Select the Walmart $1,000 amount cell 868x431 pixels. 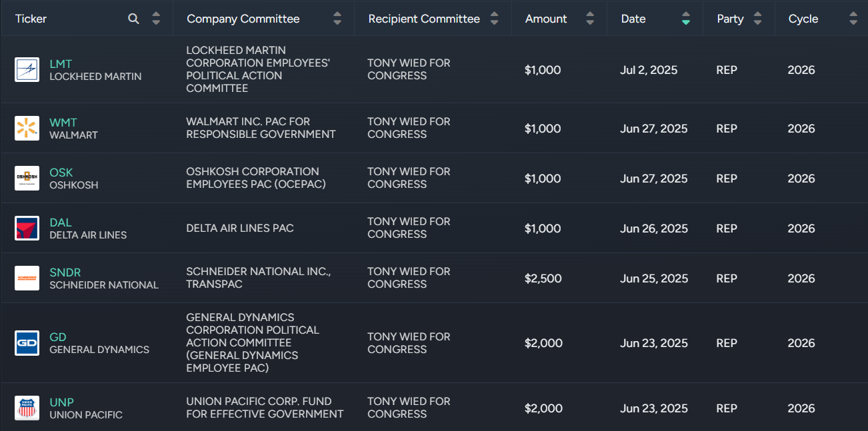[543, 129]
